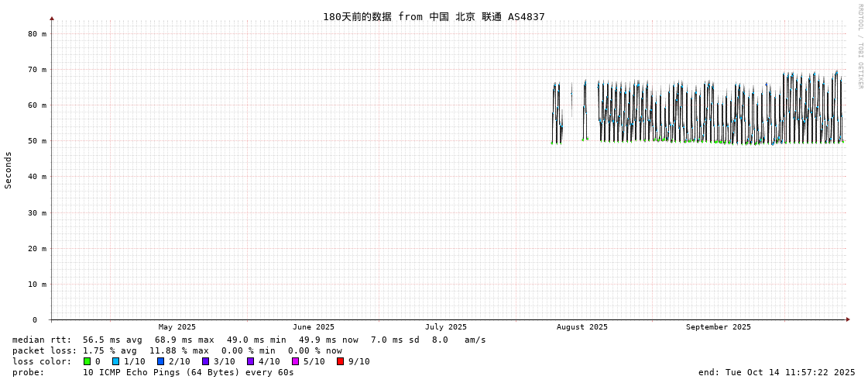This screenshot has width=868, height=383.
Task: Click the median rtt statistics line
Action: 249,340
